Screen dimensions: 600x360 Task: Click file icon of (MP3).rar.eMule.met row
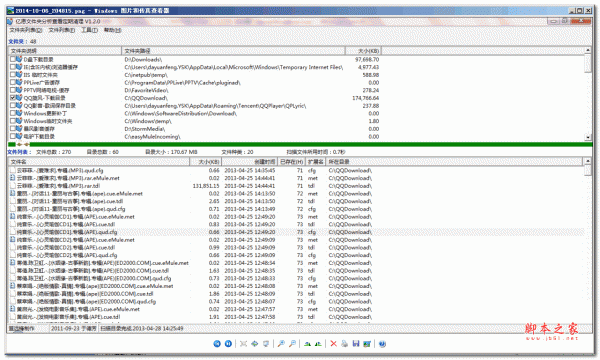[x=13, y=178]
